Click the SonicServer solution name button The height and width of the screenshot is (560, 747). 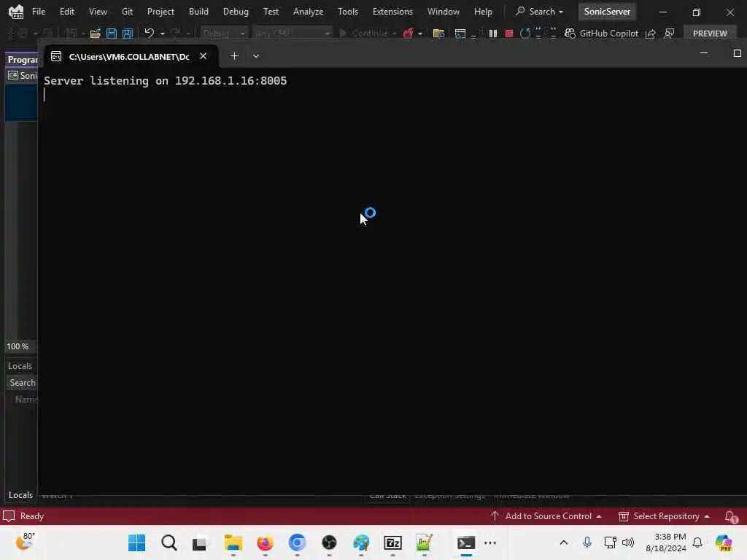(x=607, y=12)
